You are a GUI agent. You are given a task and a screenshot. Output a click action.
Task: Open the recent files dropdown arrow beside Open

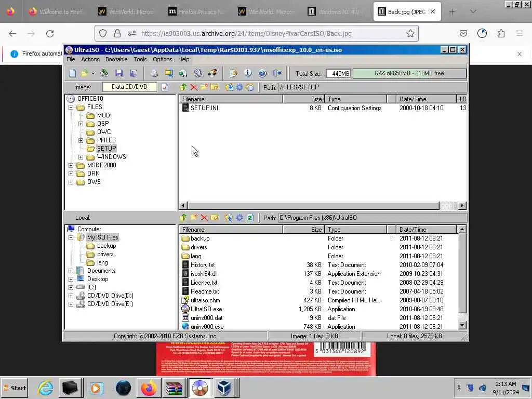click(93, 73)
